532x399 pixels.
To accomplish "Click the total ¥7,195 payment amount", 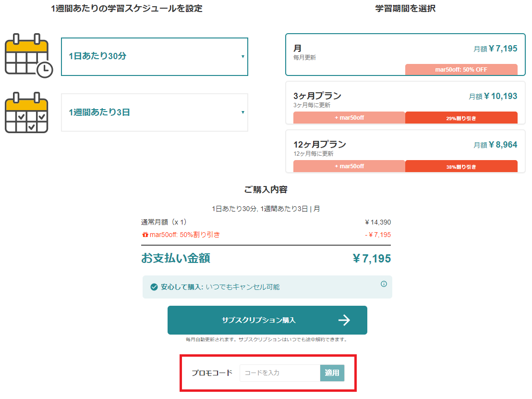I will pos(372,259).
